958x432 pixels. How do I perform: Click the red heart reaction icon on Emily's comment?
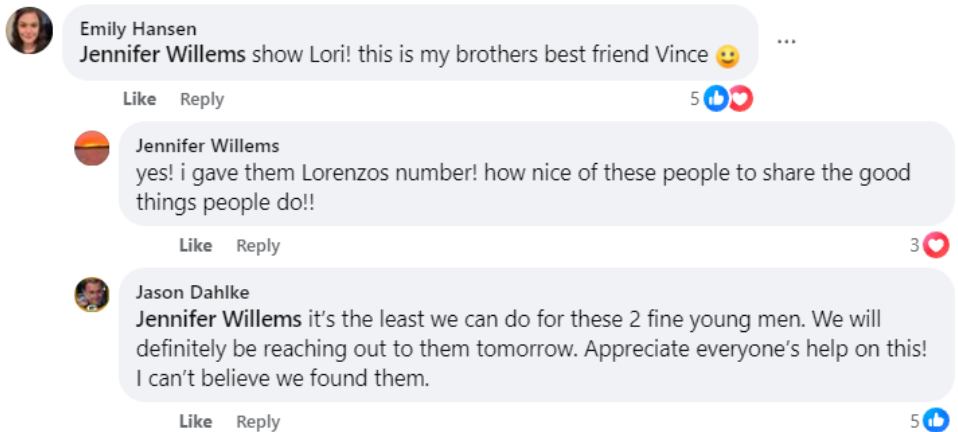[x=740, y=98]
